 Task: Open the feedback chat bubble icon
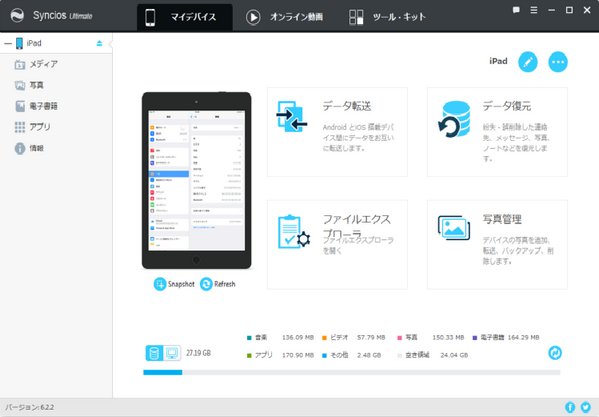pos(516,10)
